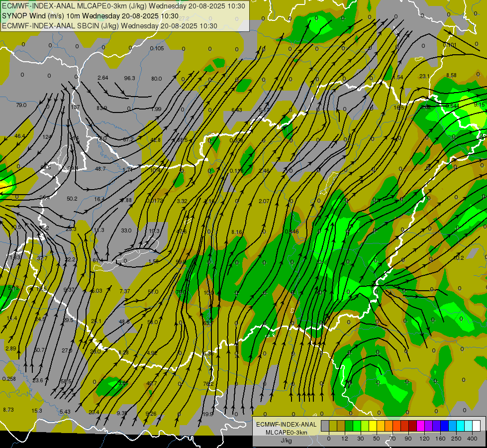Select the ECMWF MLCAPE0-3km header line

coord(123,6)
